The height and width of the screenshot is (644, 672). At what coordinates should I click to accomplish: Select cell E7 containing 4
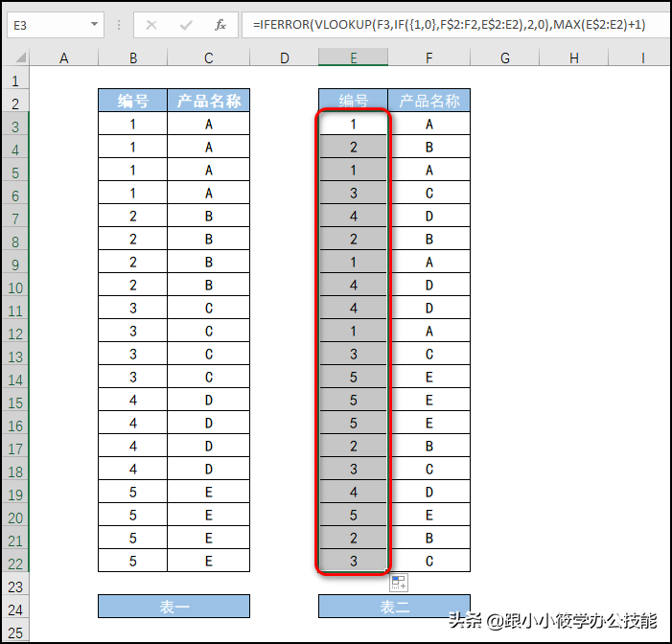[353, 216]
